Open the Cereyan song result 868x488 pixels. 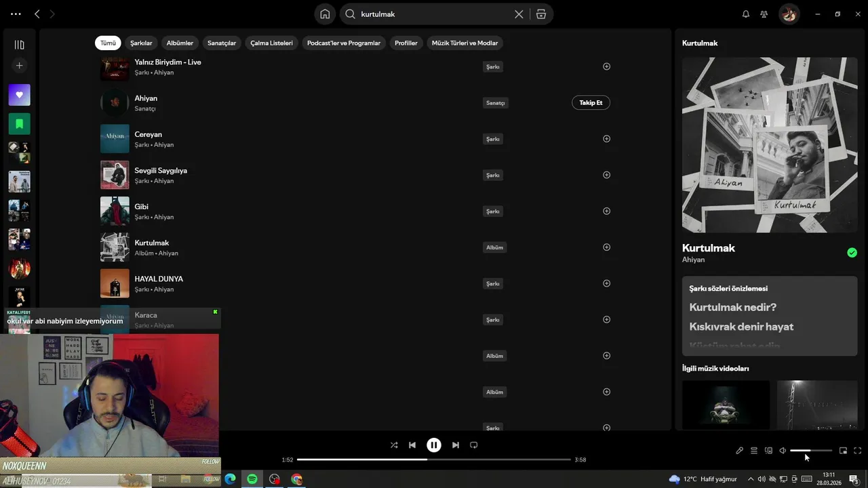click(355, 138)
